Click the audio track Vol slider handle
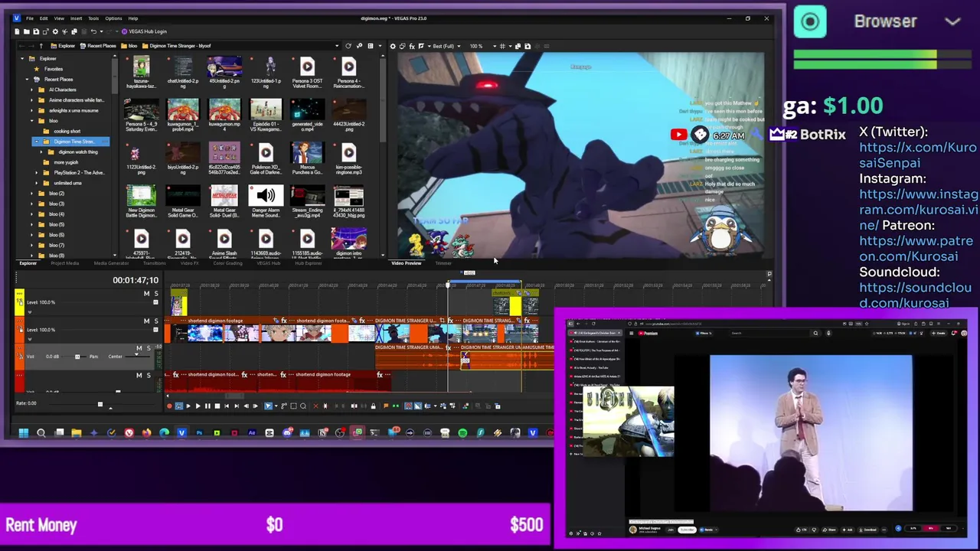This screenshot has height=551, width=980. tap(77, 357)
